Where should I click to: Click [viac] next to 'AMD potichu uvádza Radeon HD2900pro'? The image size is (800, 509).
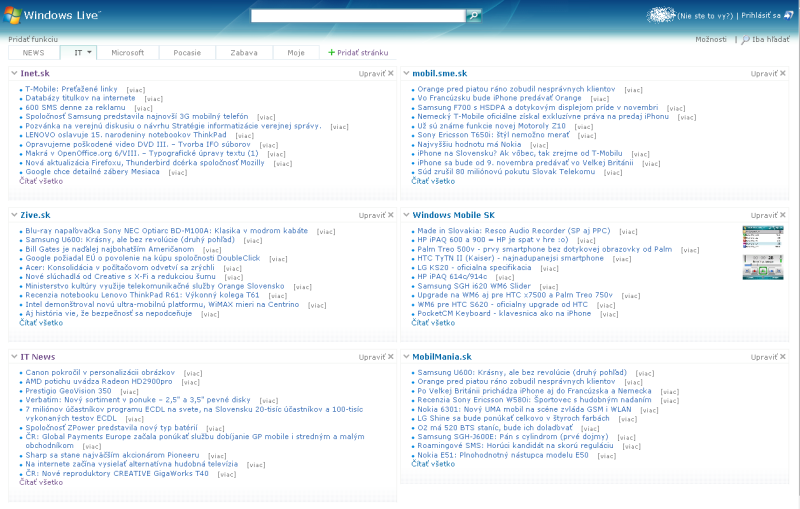pos(190,382)
